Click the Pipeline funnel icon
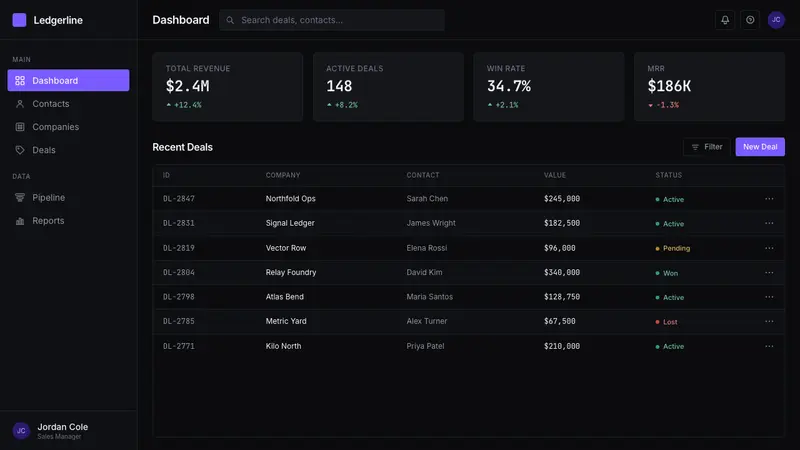 pyautogui.click(x=20, y=197)
